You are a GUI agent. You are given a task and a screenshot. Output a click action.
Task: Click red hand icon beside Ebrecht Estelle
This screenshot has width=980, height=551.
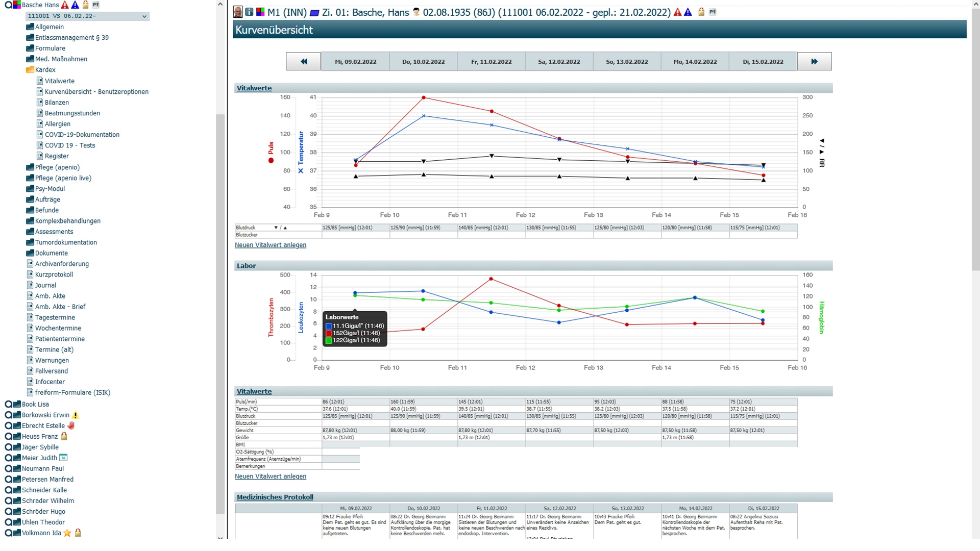click(x=71, y=425)
